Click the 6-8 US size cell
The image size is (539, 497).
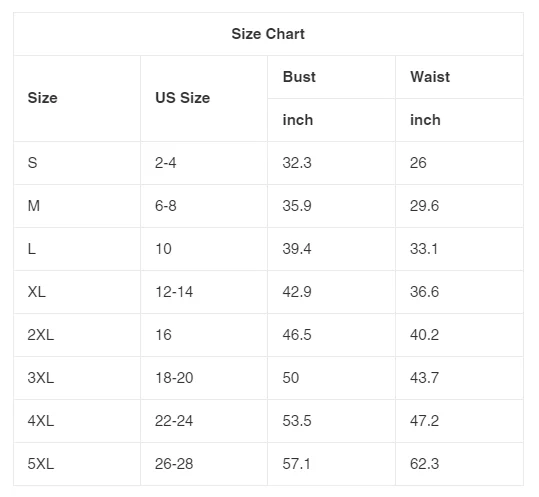[x=166, y=206]
